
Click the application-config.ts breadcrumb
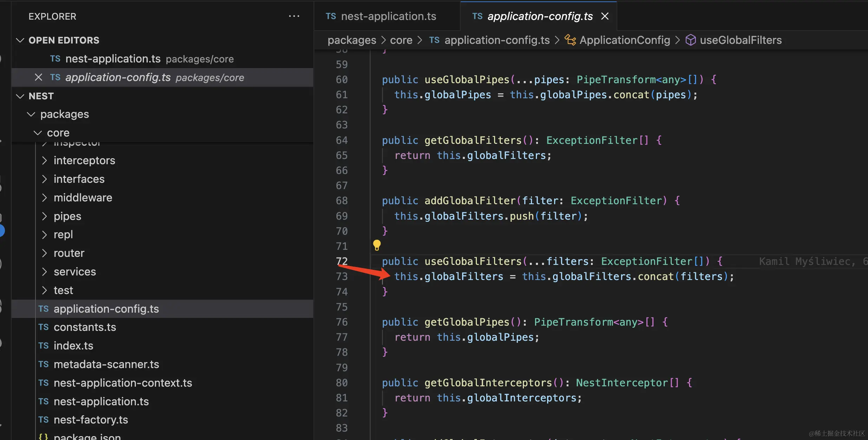tap(497, 40)
